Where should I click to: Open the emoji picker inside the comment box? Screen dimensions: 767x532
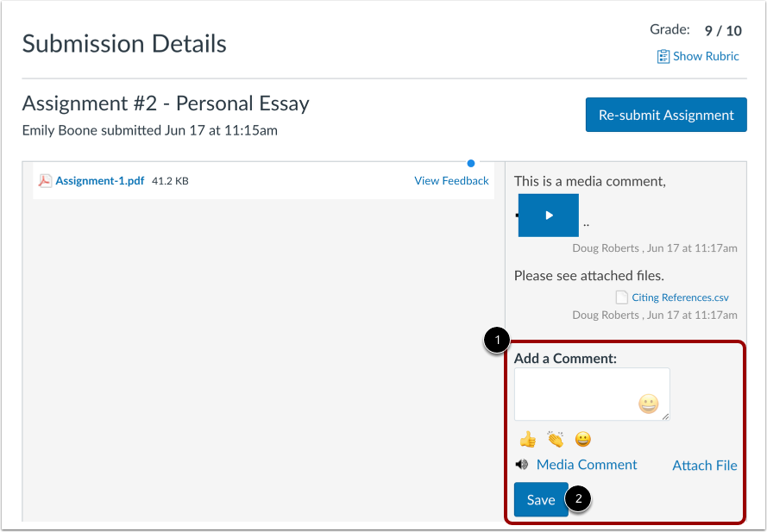click(648, 404)
